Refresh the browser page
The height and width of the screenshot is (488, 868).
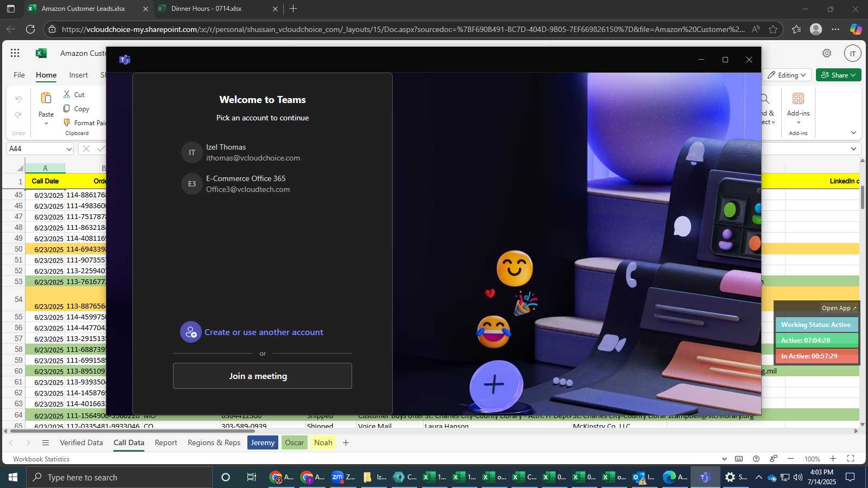(30, 29)
